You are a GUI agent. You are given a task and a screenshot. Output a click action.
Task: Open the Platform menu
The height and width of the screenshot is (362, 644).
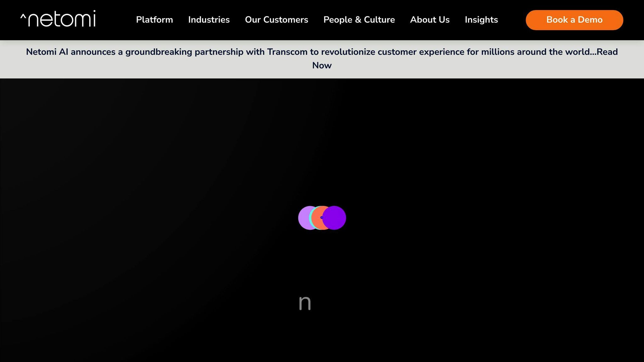[x=154, y=20]
